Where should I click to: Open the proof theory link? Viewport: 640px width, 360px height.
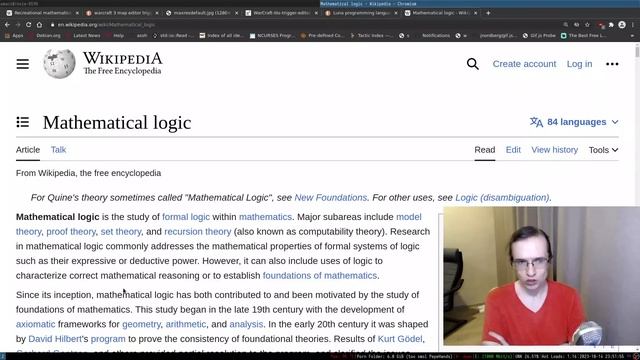coord(71,231)
